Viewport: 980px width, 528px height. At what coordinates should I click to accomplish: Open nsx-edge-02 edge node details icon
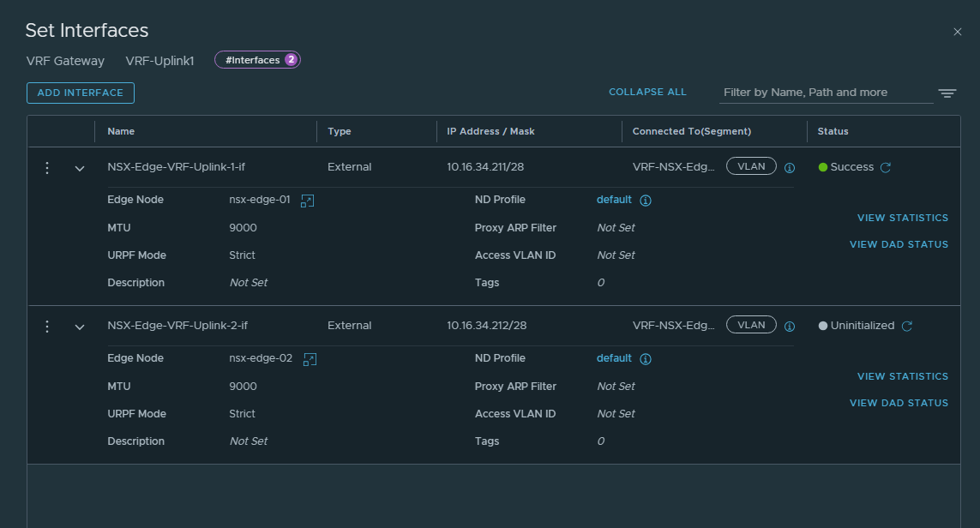click(x=310, y=359)
